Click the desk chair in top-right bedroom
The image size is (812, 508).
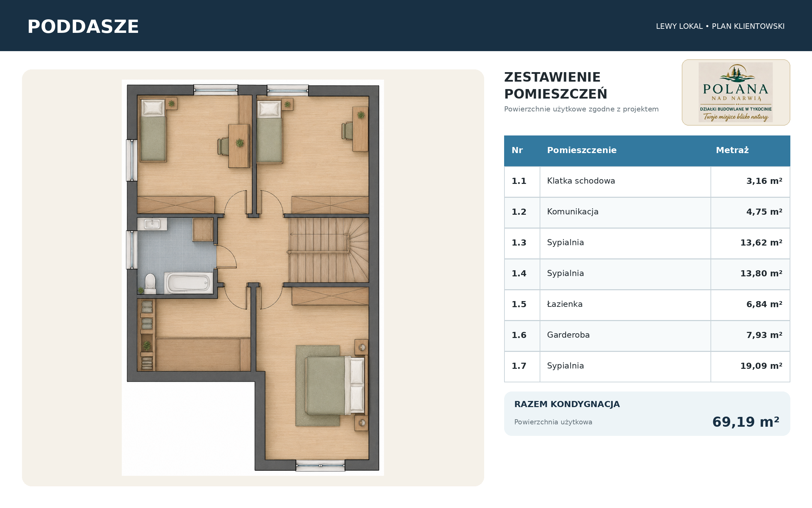click(347, 131)
